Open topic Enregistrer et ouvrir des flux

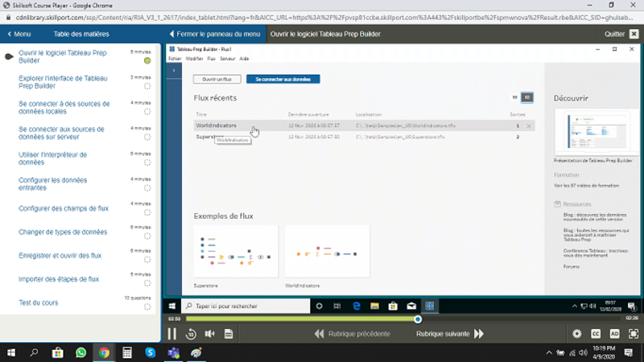click(x=60, y=256)
